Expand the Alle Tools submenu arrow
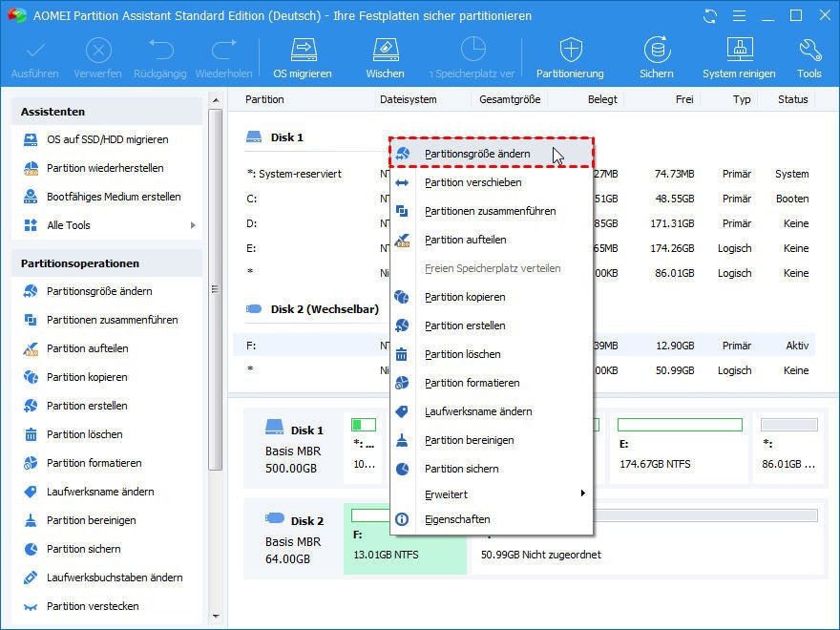Screen dimensions: 840x630 pyautogui.click(x=193, y=225)
